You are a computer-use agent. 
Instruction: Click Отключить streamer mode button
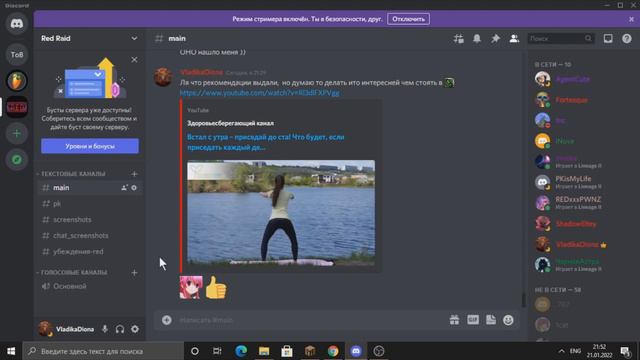point(408,19)
